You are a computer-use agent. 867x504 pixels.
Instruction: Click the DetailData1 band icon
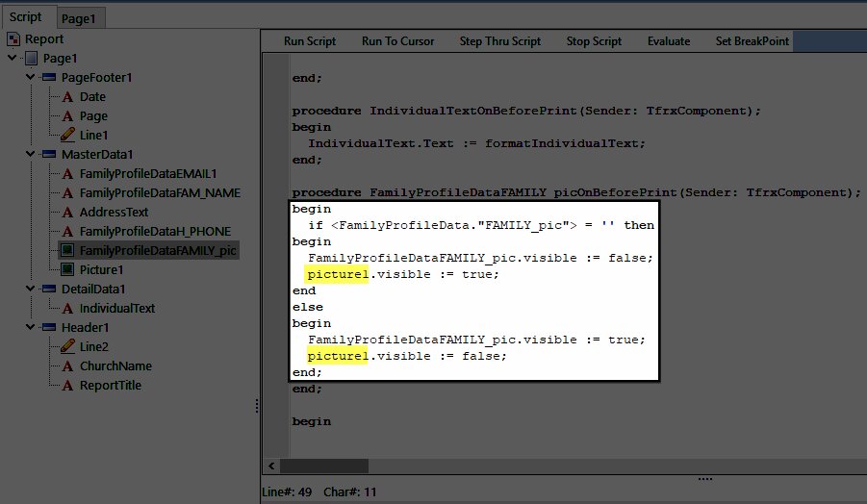coord(49,289)
